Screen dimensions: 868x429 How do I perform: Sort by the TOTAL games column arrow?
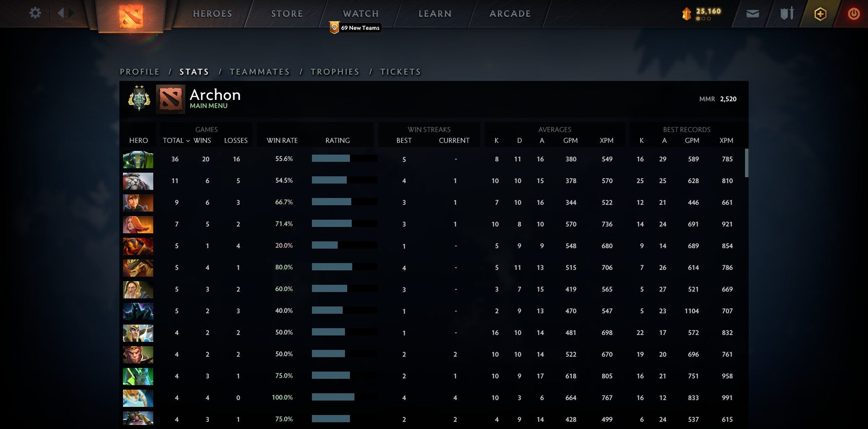[x=188, y=141]
